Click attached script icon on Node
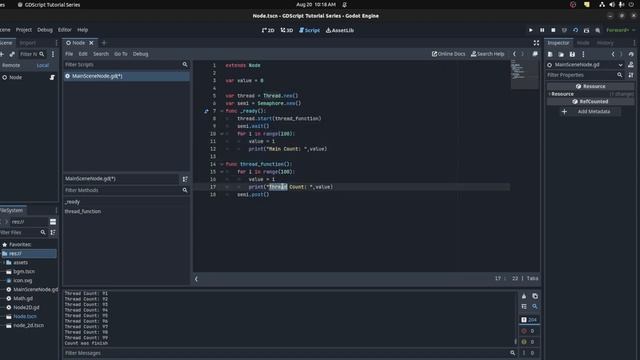The image size is (640, 360). 52,77
